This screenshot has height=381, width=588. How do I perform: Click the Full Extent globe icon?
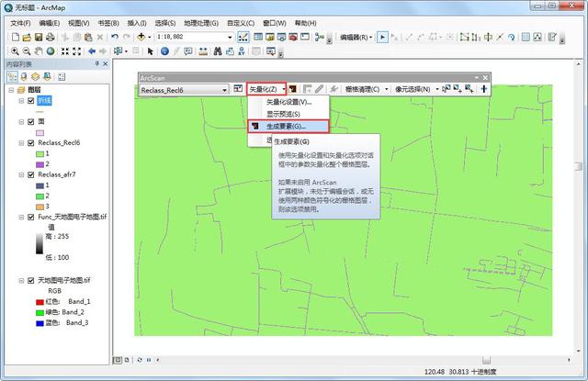coord(51,51)
